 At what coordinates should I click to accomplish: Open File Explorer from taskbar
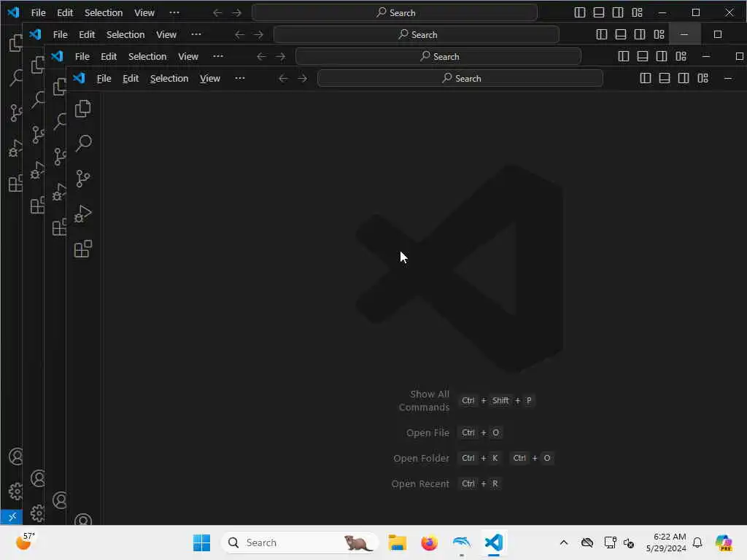(397, 542)
